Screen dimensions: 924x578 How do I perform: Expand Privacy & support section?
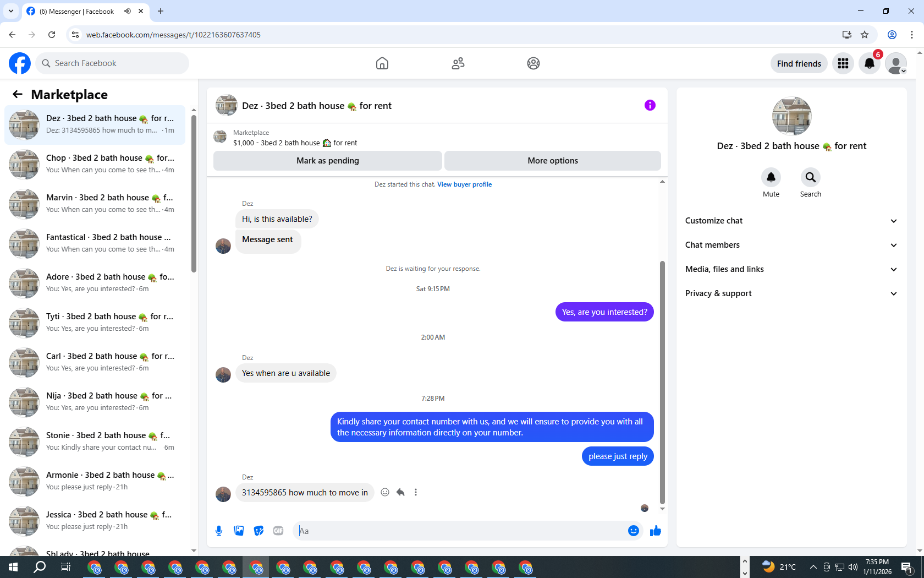point(791,293)
